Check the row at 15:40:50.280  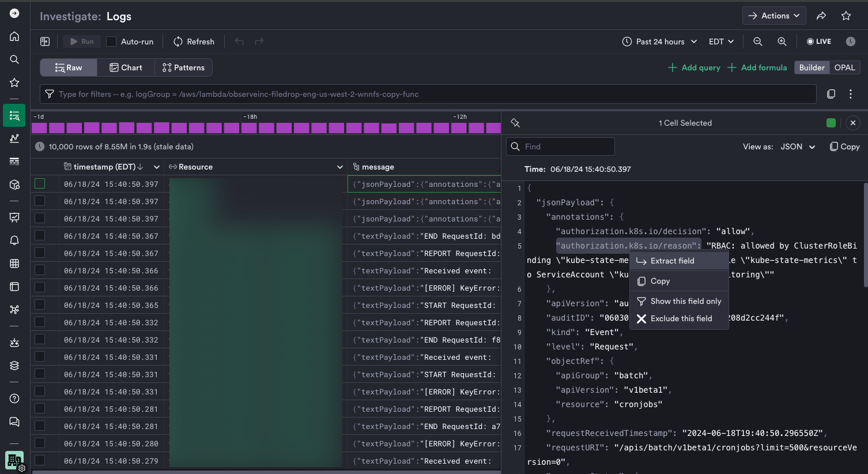click(40, 443)
